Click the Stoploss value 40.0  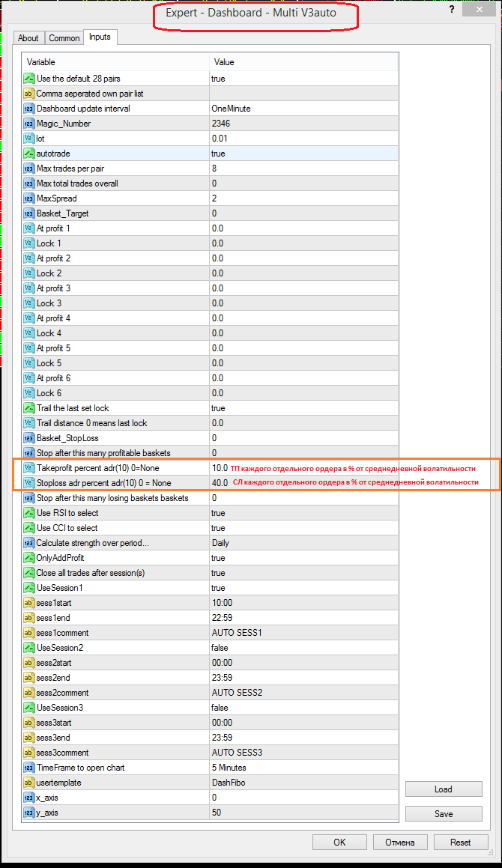click(220, 483)
